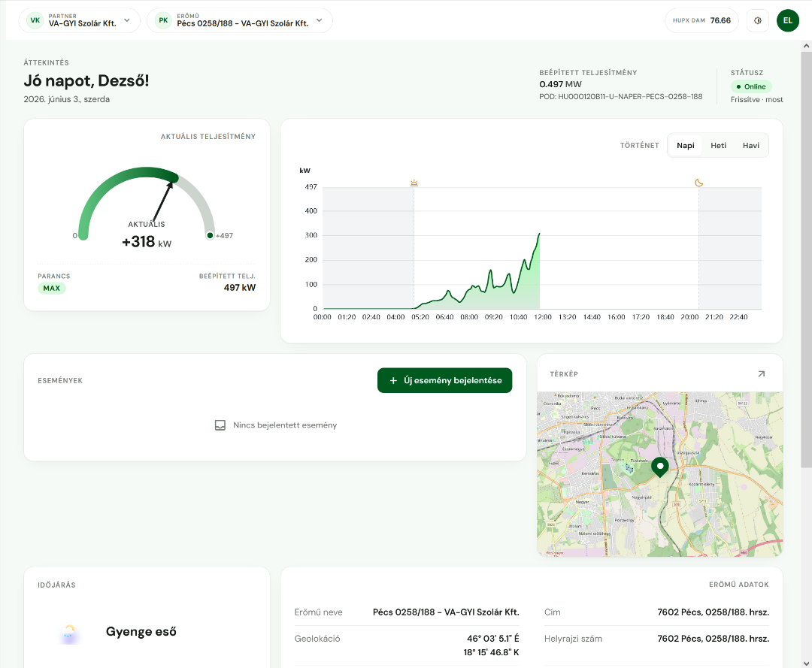Image resolution: width=812 pixels, height=668 pixels.
Task: Click the empty events inbox icon
Action: (220, 425)
